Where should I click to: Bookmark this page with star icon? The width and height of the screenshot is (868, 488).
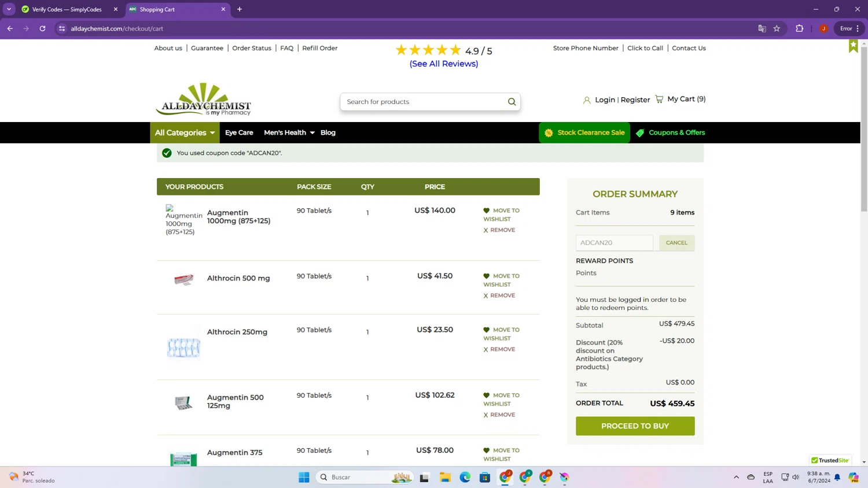pos(777,28)
